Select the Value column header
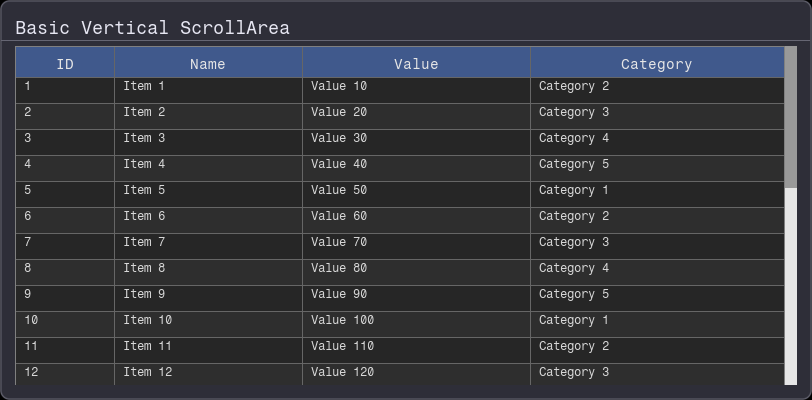The height and width of the screenshot is (400, 812). [x=416, y=64]
